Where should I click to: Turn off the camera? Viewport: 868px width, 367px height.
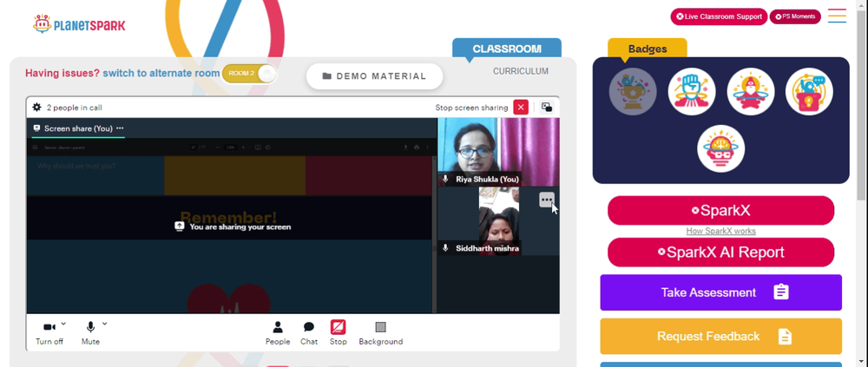49,334
